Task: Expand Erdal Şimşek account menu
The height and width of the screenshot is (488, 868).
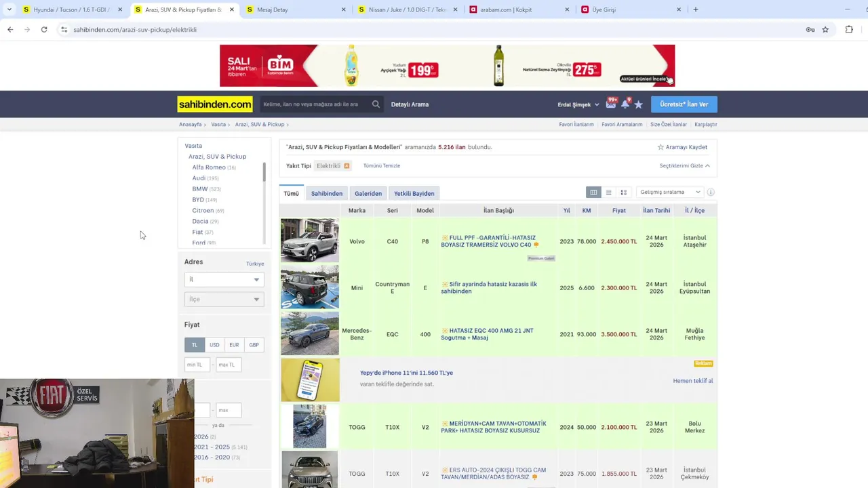Action: pyautogui.click(x=578, y=104)
